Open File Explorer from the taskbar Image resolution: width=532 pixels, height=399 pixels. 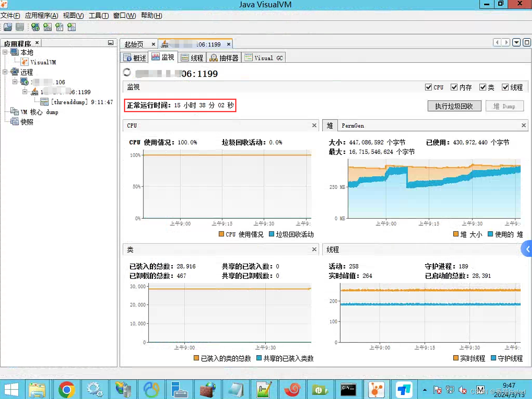[x=37, y=390]
